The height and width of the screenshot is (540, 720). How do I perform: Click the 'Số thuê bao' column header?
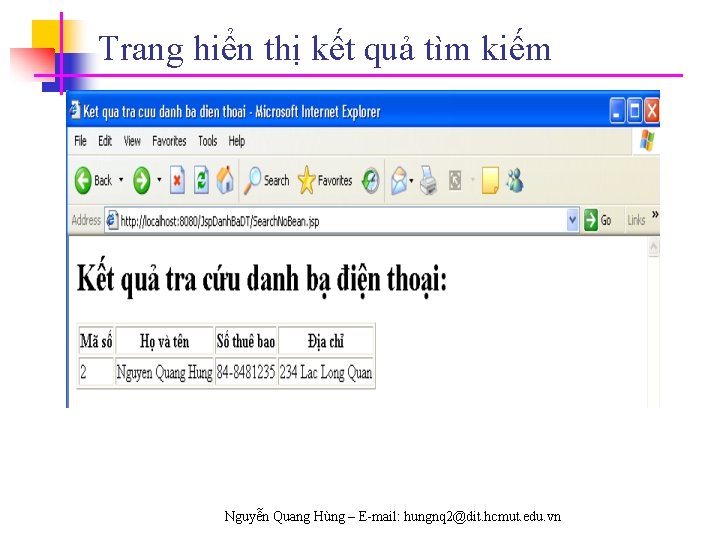(x=246, y=341)
